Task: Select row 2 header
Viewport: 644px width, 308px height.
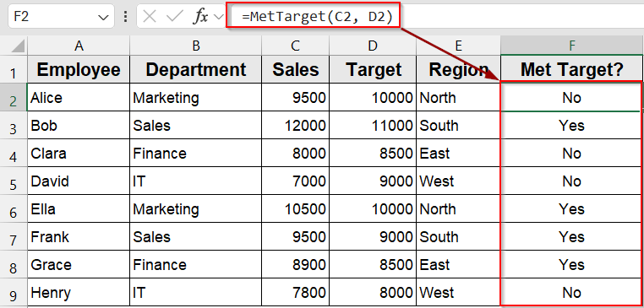Action: (x=14, y=98)
